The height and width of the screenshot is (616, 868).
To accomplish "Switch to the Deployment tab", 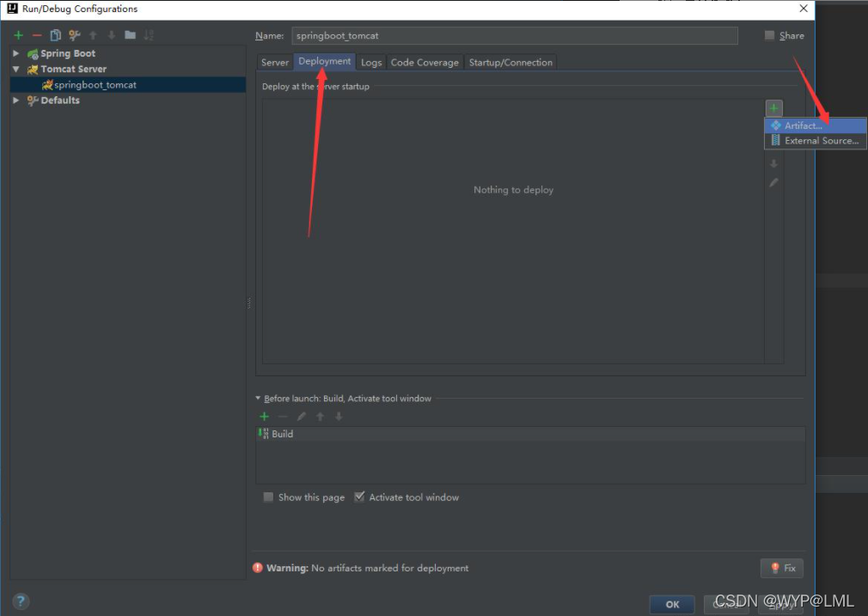I will coord(324,62).
